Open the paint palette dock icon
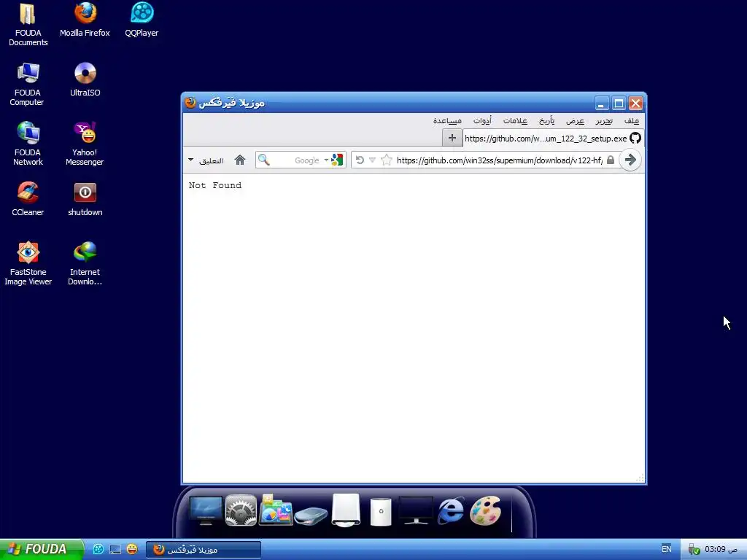 pos(485,510)
